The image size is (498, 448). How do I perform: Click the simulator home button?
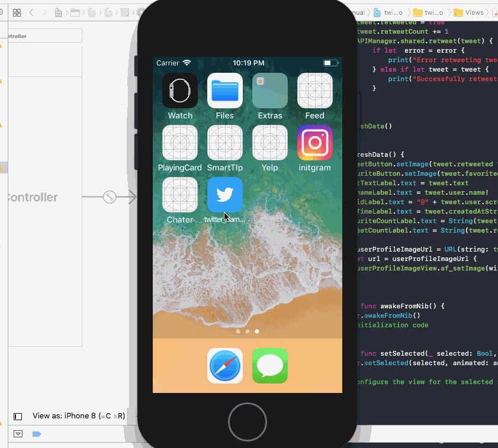(248, 422)
